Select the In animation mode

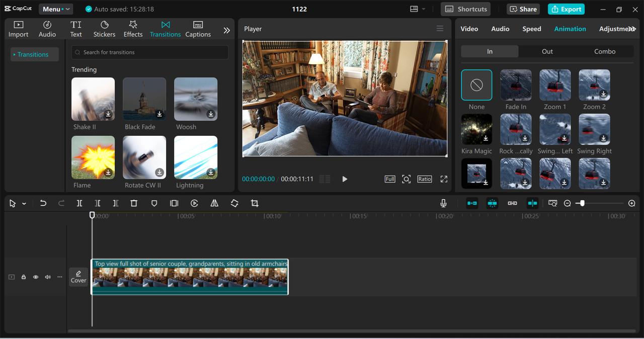click(490, 51)
